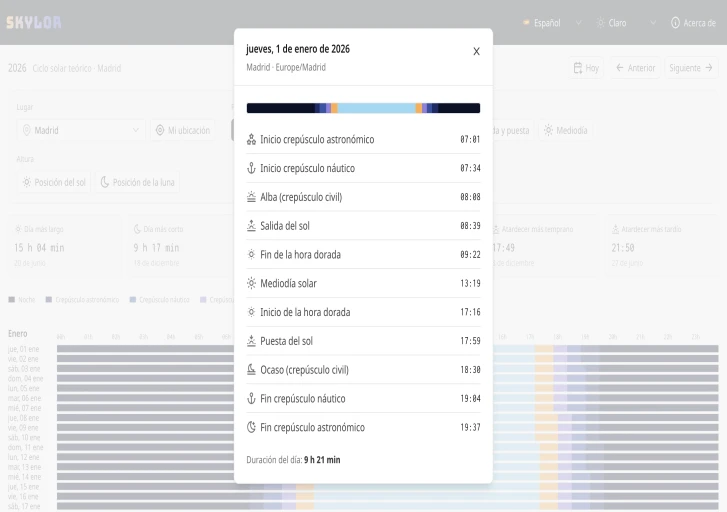Click the right arrow icon on Siguiente

point(708,68)
